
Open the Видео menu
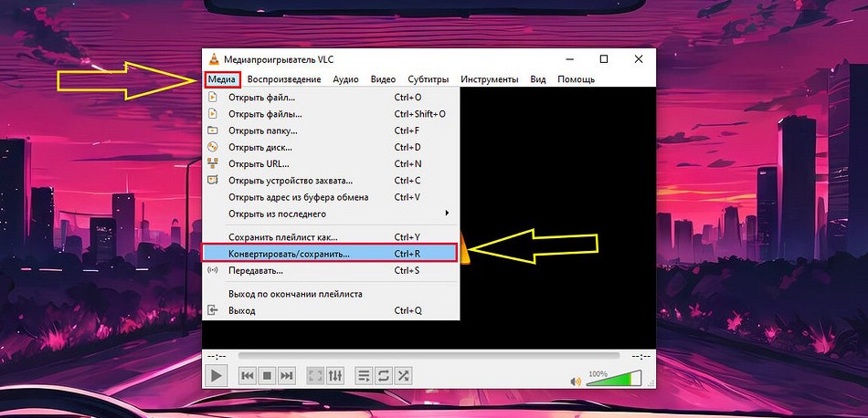[383, 79]
